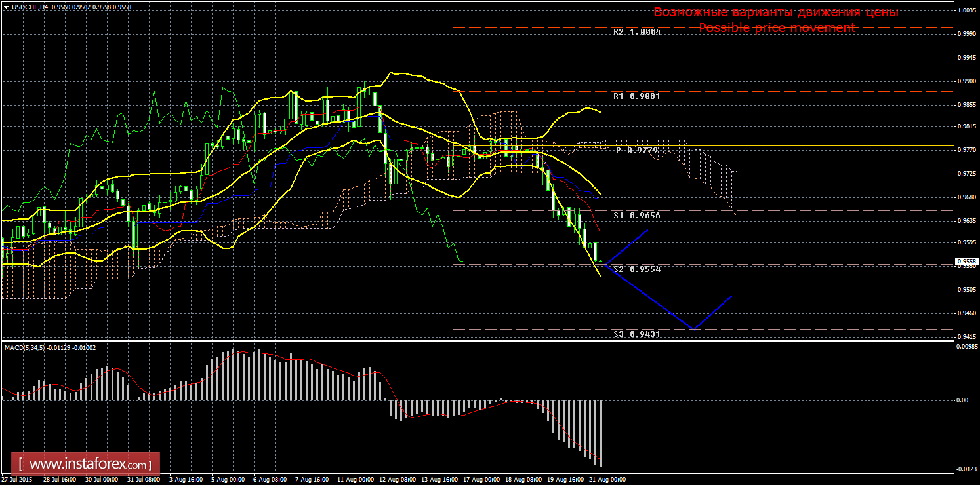Click the 'Possible price movement' red title text
Viewport: 980px width, 485px height.
(x=777, y=28)
